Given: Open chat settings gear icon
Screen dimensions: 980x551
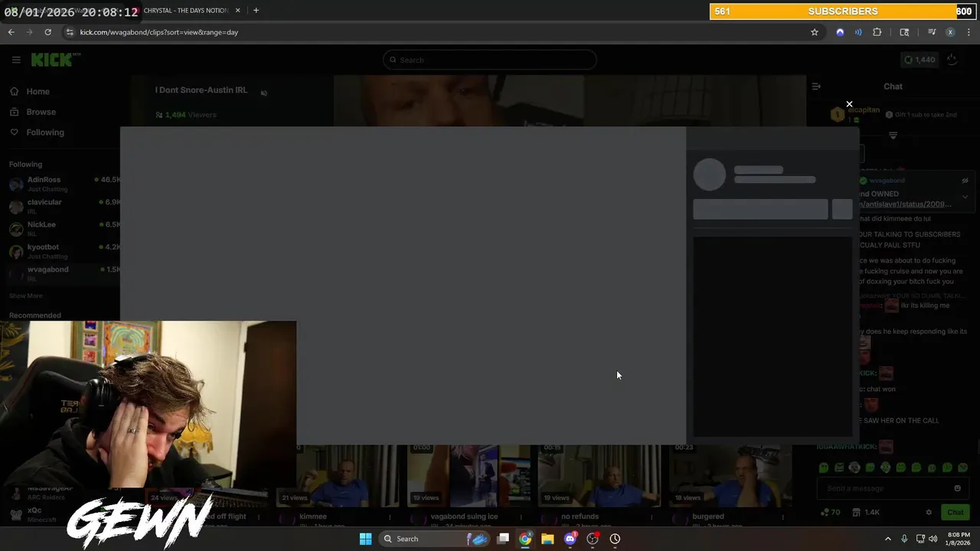Looking at the screenshot, I should pyautogui.click(x=929, y=512).
